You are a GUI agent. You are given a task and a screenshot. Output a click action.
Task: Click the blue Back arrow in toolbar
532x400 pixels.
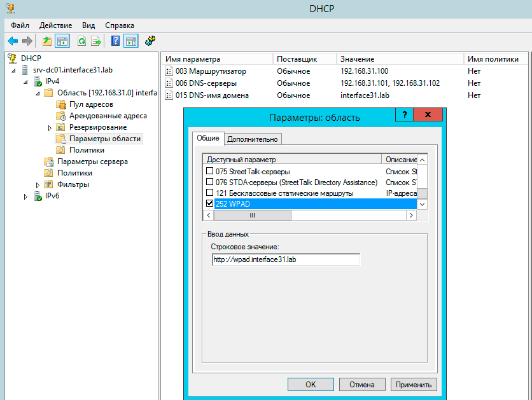12,41
